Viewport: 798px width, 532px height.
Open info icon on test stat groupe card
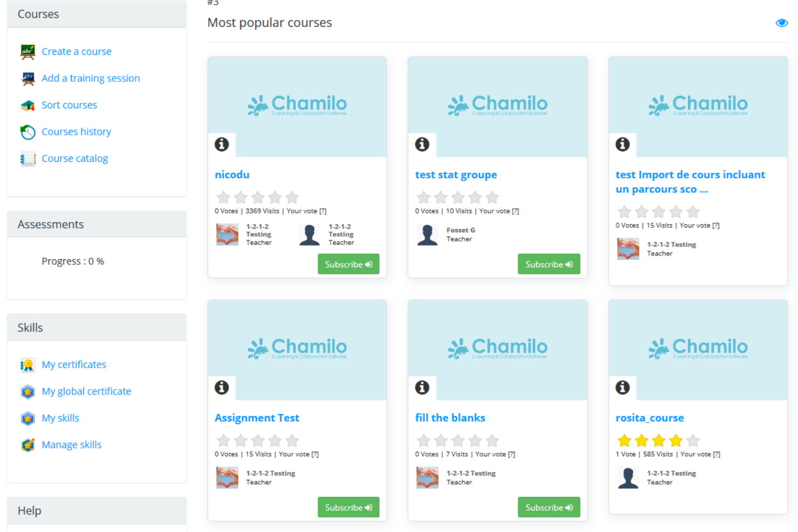click(x=422, y=144)
